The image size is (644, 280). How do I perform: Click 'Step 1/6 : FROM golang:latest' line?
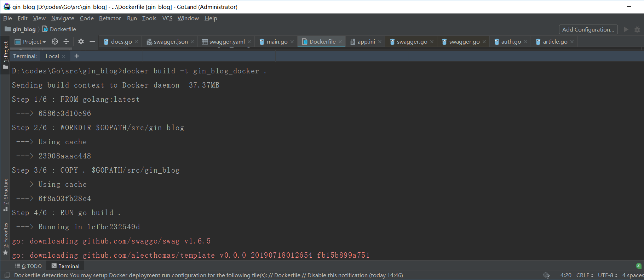pyautogui.click(x=76, y=99)
